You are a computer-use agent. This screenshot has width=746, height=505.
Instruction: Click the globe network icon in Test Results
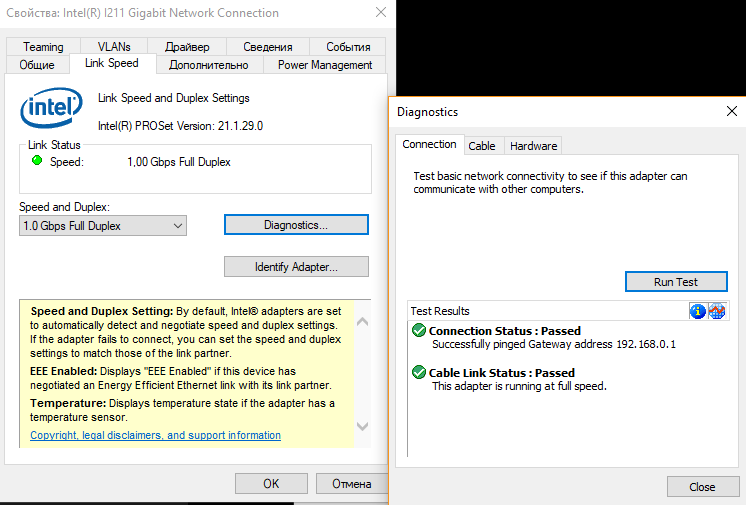[x=716, y=311]
